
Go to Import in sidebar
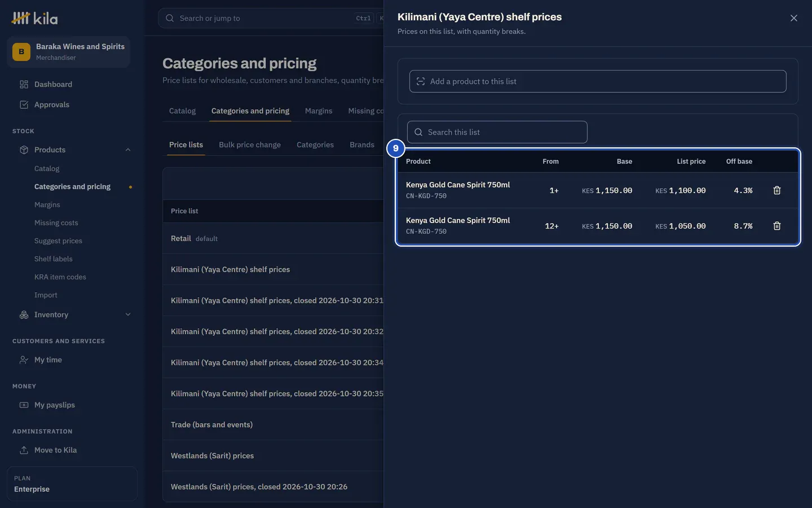click(x=46, y=295)
